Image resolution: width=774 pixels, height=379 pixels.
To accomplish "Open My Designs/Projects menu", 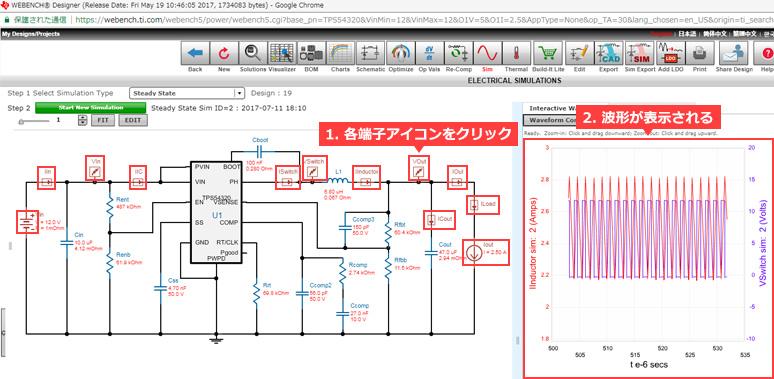I will point(31,34).
